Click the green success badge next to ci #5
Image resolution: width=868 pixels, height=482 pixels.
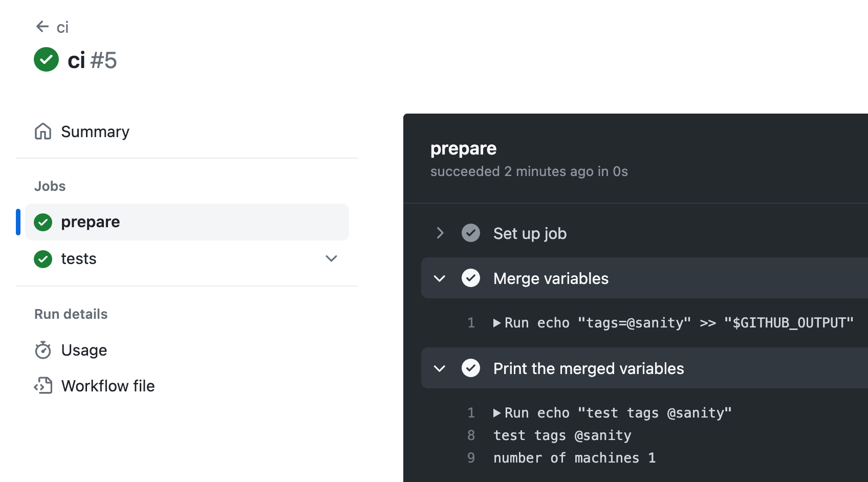coord(46,60)
